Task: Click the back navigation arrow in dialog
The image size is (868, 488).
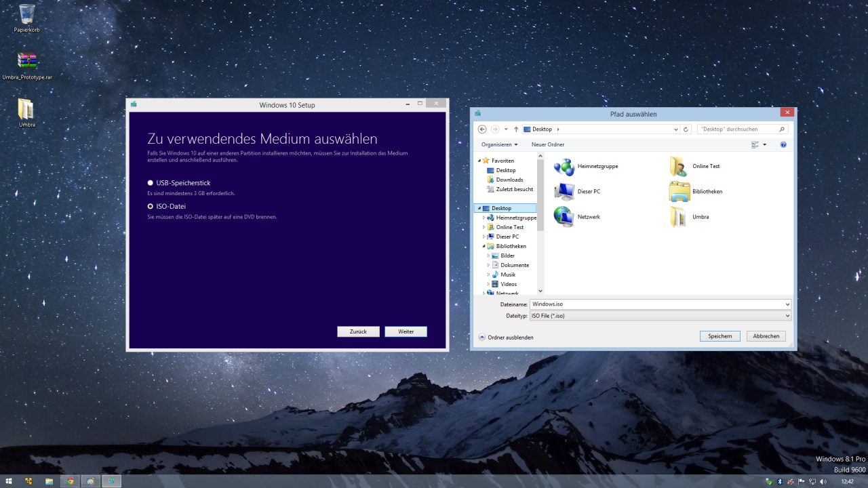Action: 482,129
